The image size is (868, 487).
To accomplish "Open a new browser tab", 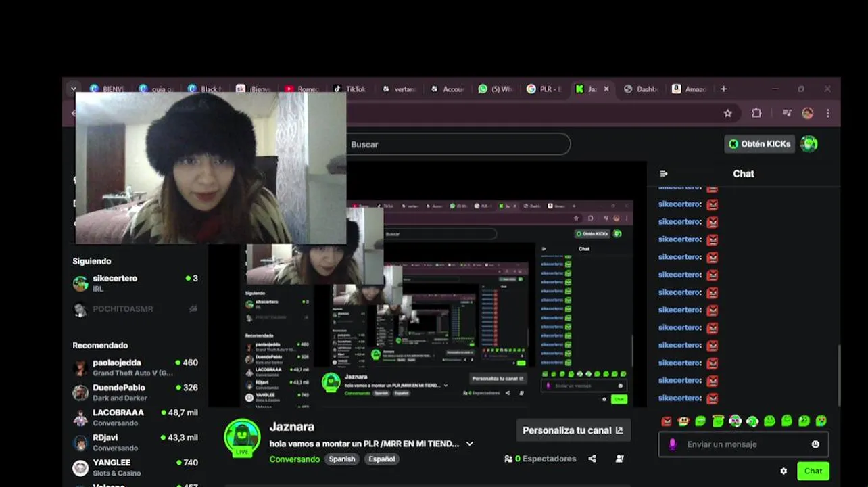I will tap(723, 89).
